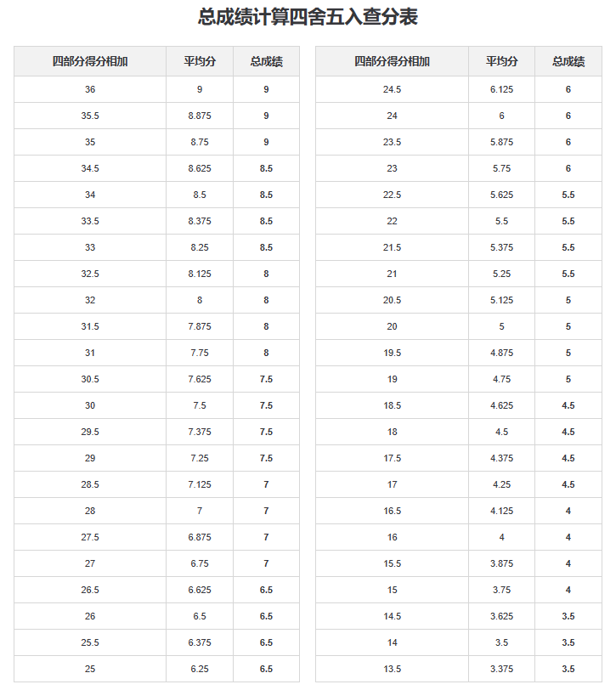This screenshot has width=616, height=690.
Task: Click the average cell 8.875
Action: coord(200,116)
